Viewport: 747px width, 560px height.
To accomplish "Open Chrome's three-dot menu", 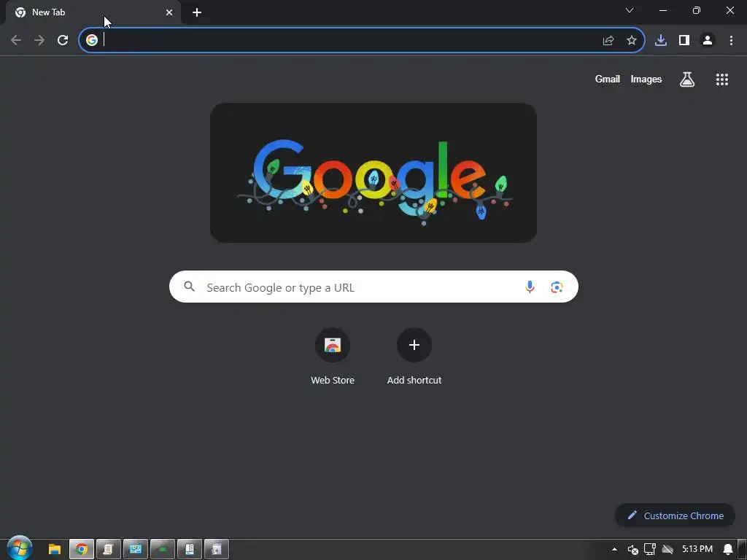I will click(731, 41).
